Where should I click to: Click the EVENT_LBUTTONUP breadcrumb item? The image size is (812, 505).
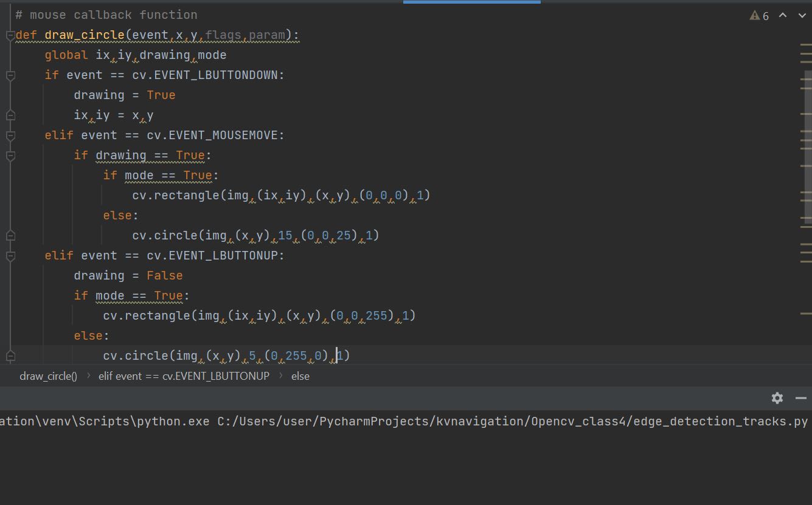[x=184, y=376]
